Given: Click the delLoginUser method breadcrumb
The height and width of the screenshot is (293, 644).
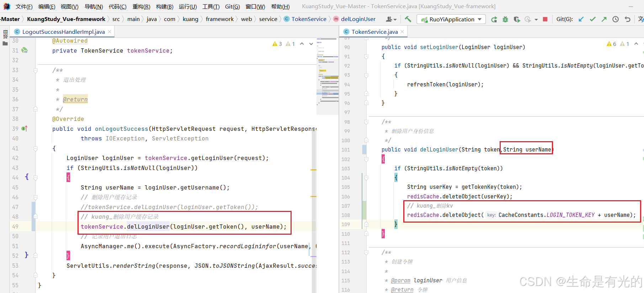Looking at the screenshot, I should pos(354,19).
